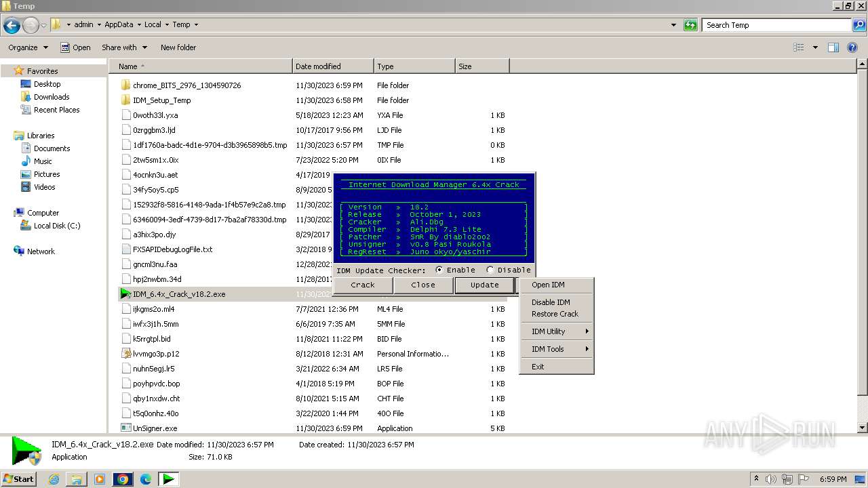The height and width of the screenshot is (488, 868).
Task: Click the help question mark icon
Action: (x=853, y=47)
